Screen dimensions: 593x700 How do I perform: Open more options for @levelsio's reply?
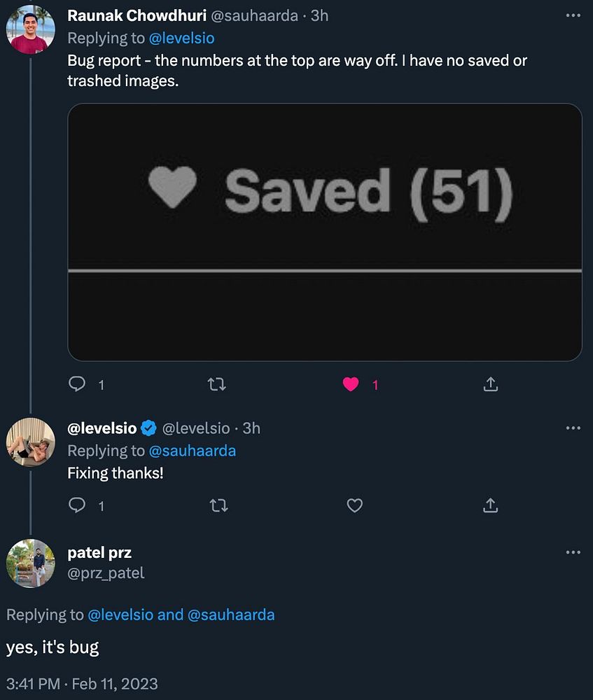click(x=573, y=428)
